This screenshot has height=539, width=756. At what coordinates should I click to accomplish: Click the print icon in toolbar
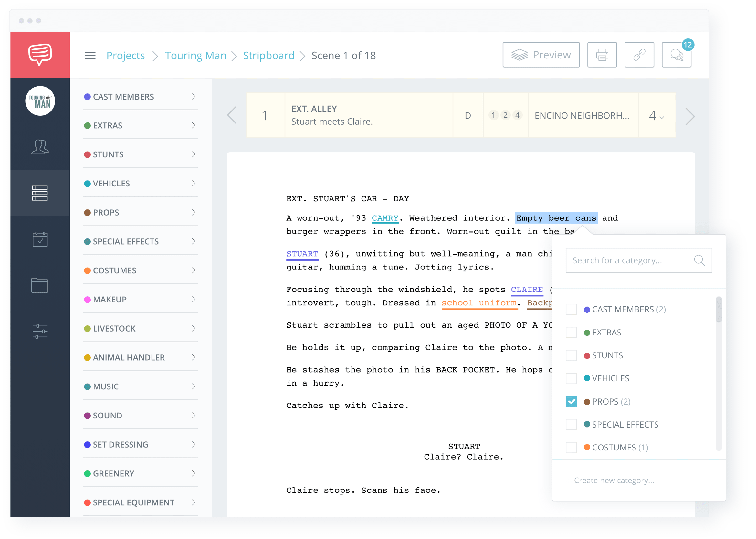[x=602, y=55]
